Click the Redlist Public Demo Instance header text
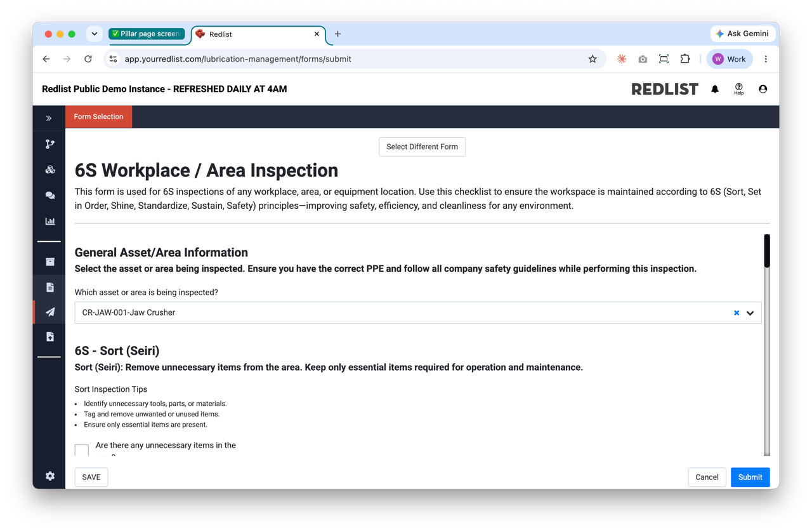The image size is (812, 532). pos(164,90)
